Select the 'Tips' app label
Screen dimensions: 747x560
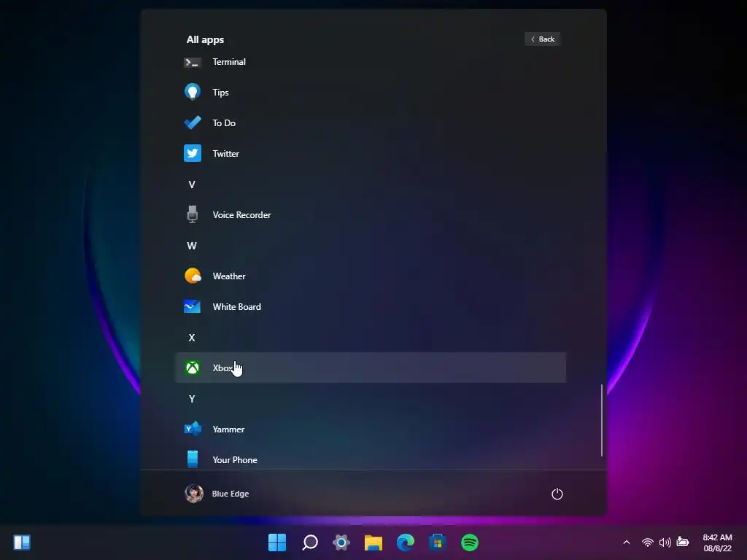coord(220,93)
